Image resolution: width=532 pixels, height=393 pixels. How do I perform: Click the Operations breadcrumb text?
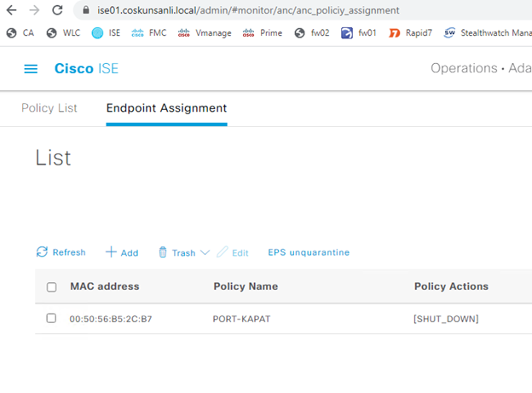pos(464,68)
